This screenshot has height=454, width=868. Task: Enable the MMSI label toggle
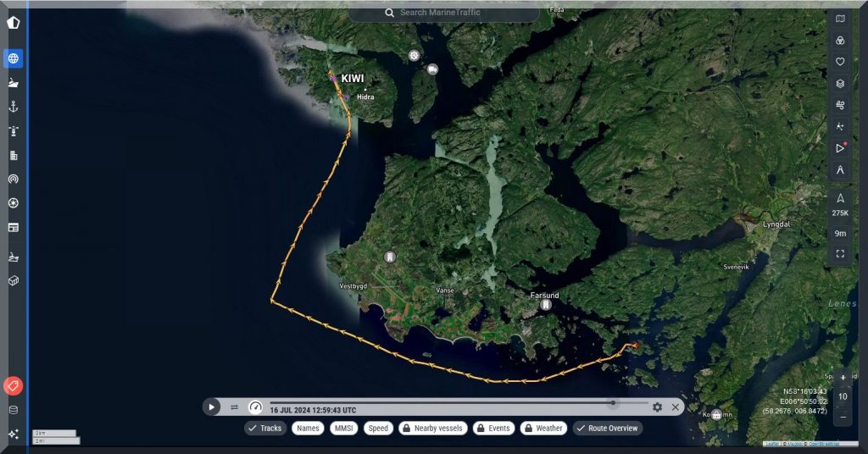(344, 429)
